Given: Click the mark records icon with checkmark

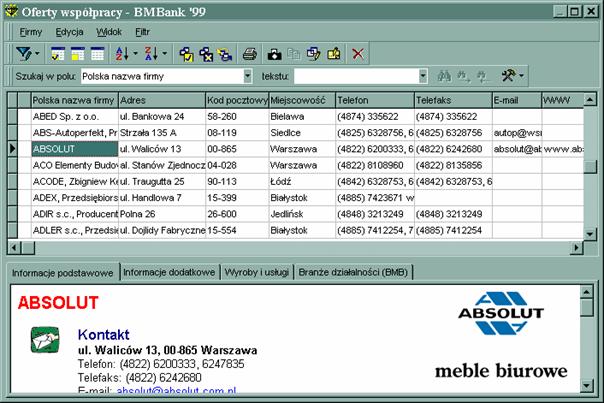Looking at the screenshot, I should click(186, 54).
